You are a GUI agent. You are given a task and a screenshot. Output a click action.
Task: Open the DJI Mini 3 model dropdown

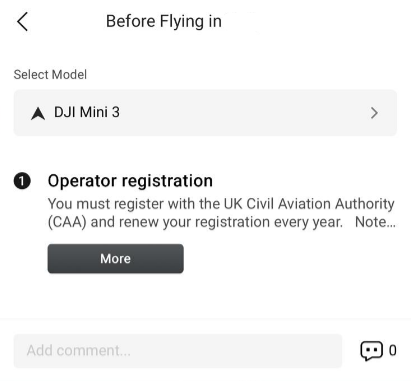205,113
